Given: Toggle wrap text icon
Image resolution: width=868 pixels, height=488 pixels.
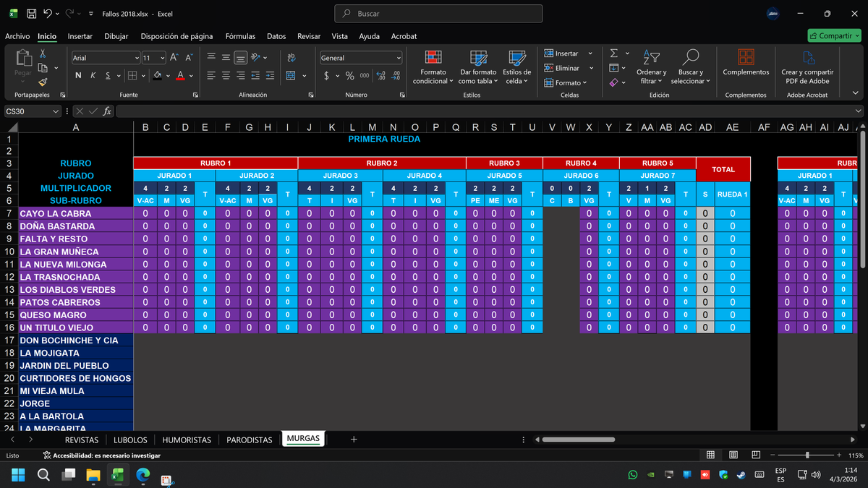Looking at the screenshot, I should 292,57.
